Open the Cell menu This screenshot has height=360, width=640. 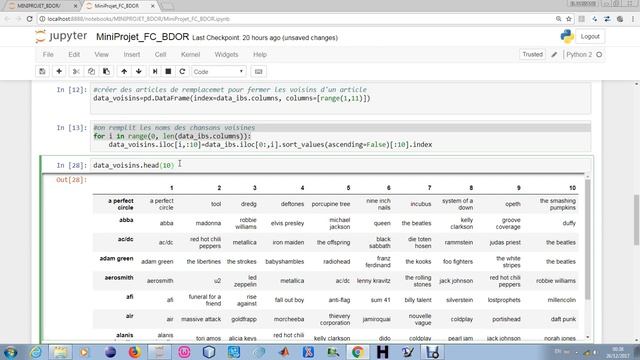click(160, 54)
